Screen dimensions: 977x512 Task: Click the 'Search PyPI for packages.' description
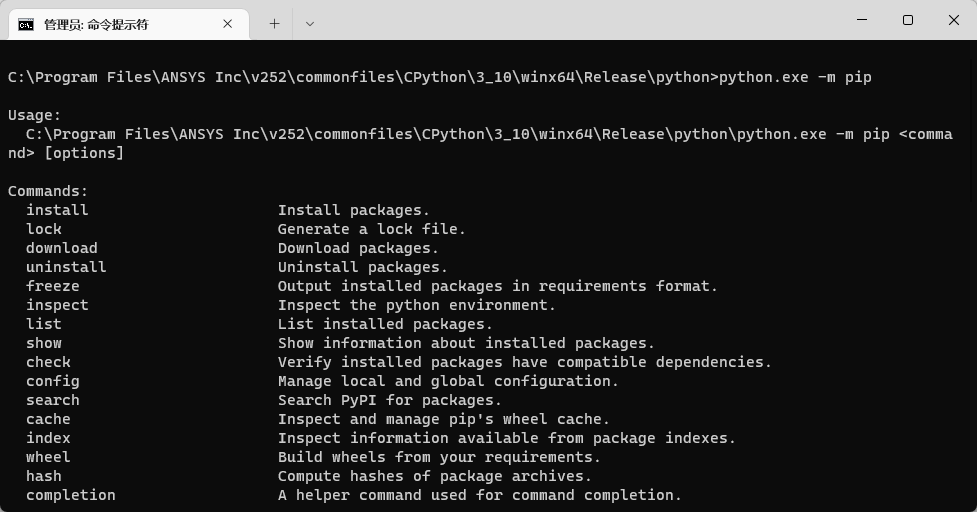[389, 400]
